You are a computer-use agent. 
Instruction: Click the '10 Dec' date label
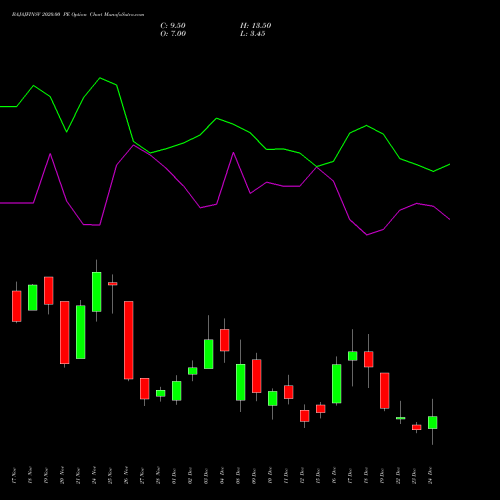270,475
